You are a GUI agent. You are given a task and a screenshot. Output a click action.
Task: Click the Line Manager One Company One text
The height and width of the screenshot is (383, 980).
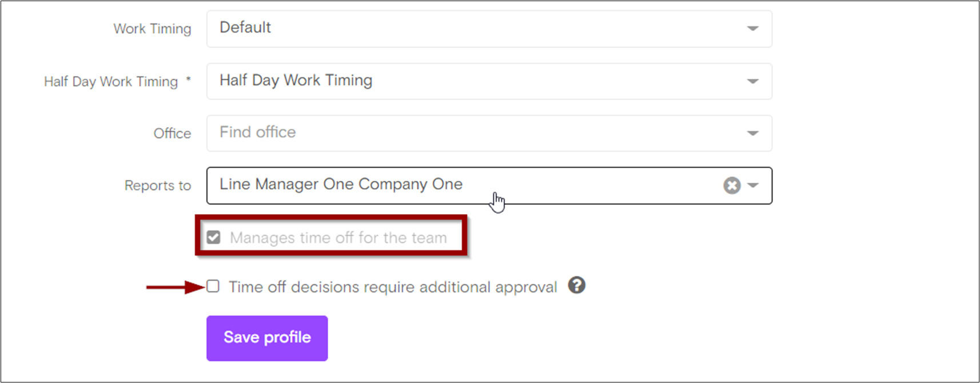coord(341,184)
